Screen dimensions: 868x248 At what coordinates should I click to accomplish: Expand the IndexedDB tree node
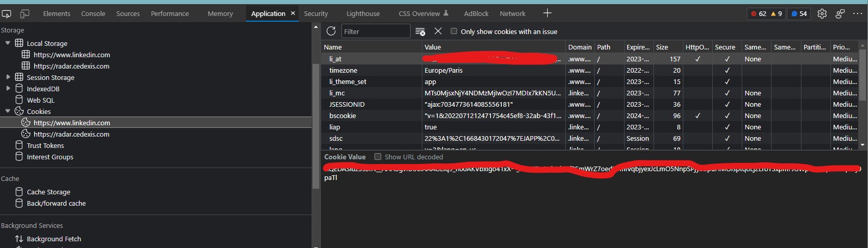tap(8, 89)
